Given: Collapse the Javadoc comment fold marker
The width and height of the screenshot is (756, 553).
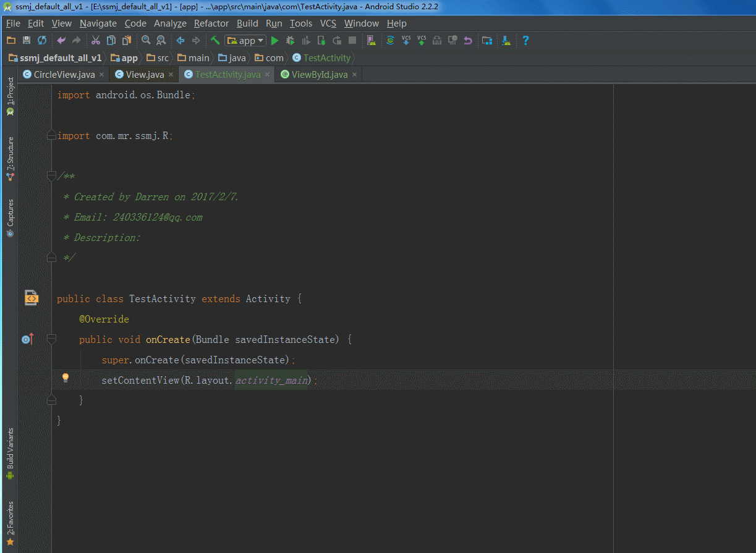Looking at the screenshot, I should (51, 176).
